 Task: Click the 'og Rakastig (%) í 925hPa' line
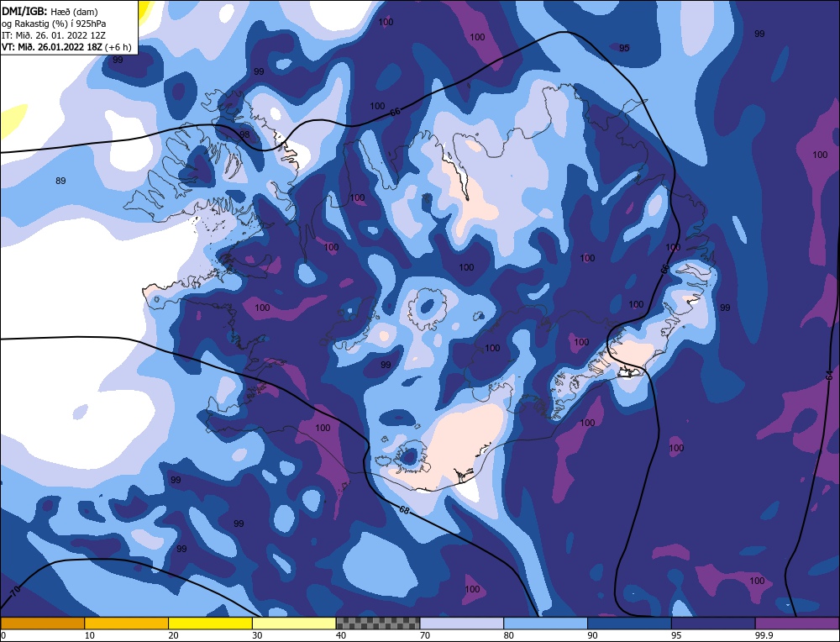(54, 23)
